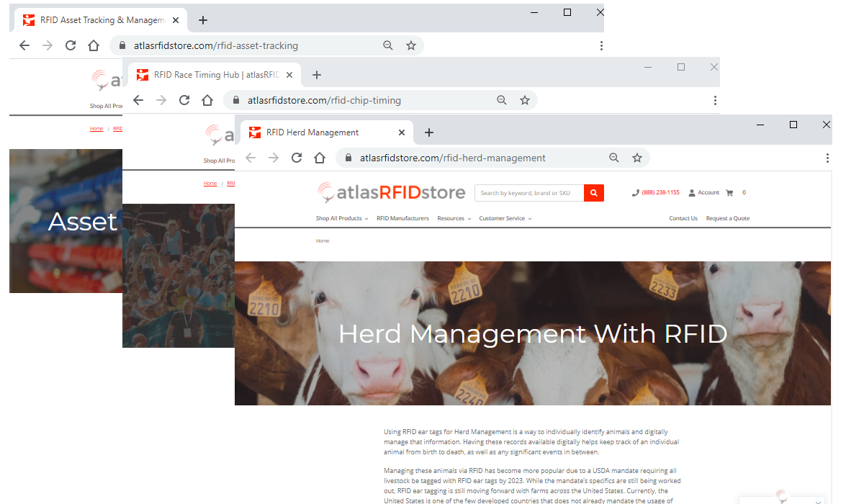Bookmark the rfid-asset-tracking page with the star
The image size is (864, 504).
[411, 45]
